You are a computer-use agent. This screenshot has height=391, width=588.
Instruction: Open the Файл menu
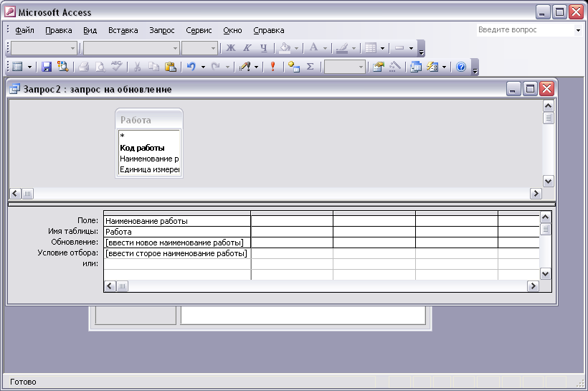[25, 30]
